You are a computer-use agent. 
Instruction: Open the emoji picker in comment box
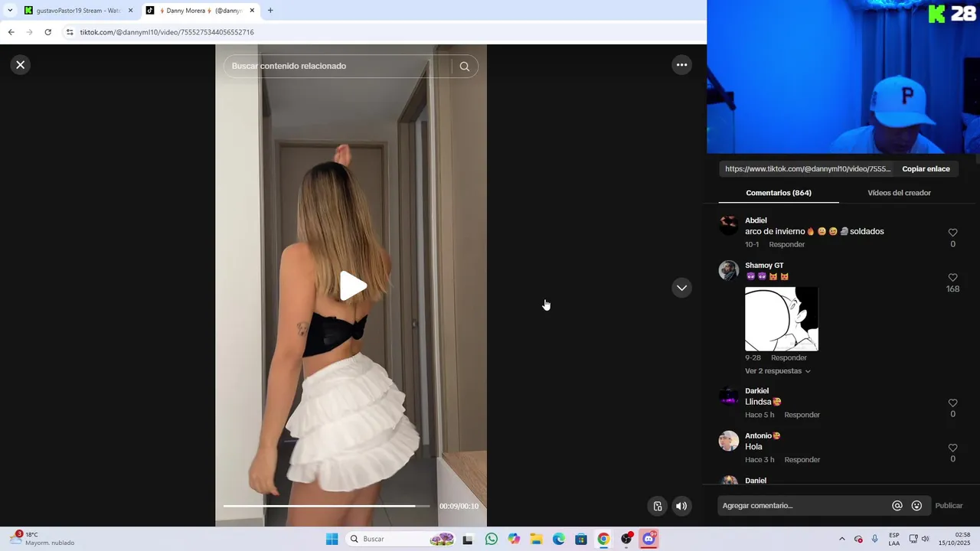(x=916, y=506)
